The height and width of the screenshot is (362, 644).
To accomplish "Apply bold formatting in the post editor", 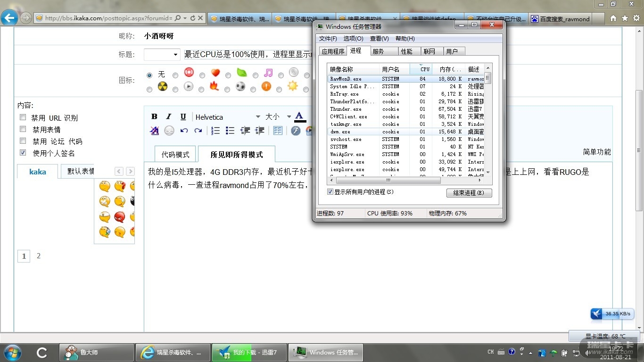I will 154,117.
